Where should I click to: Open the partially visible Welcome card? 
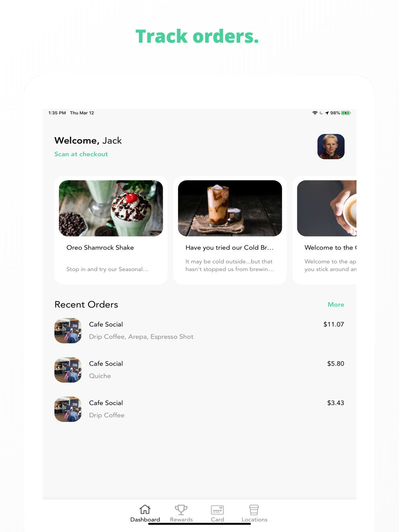[x=324, y=230]
